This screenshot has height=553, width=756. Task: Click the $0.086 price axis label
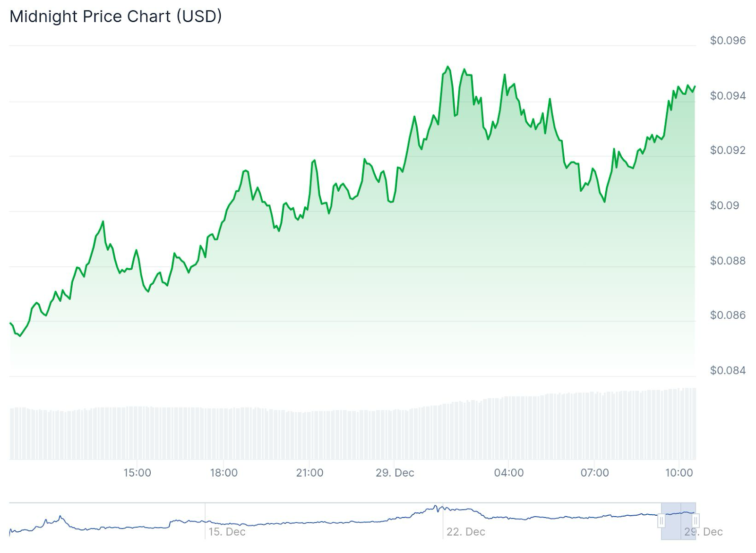pos(728,315)
